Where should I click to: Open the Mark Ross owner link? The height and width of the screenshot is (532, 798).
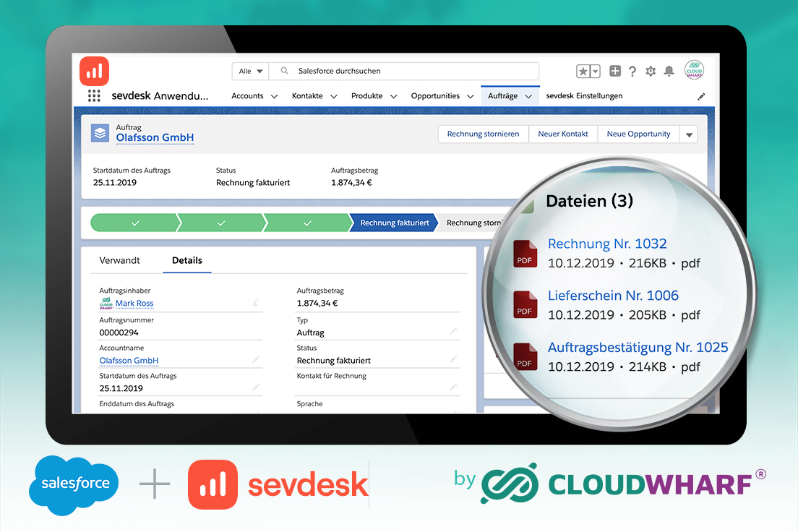tap(134, 304)
